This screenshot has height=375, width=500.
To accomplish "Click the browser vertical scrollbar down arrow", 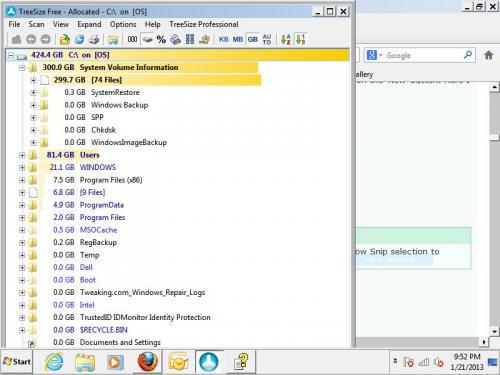I will (494, 332).
